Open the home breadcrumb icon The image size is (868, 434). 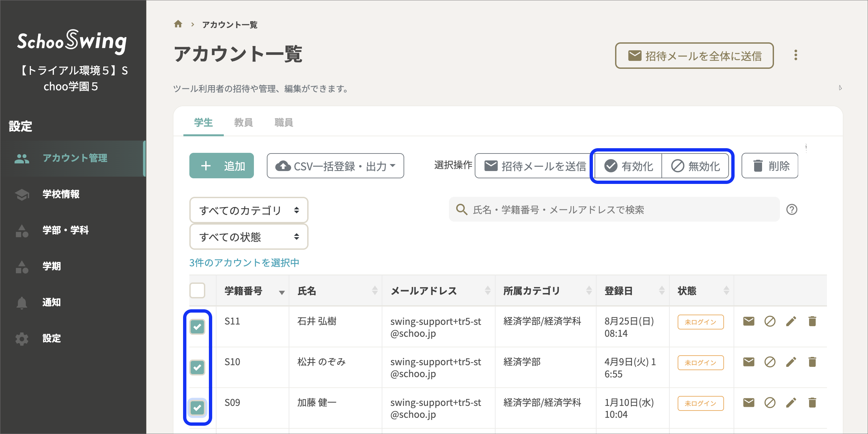(178, 24)
